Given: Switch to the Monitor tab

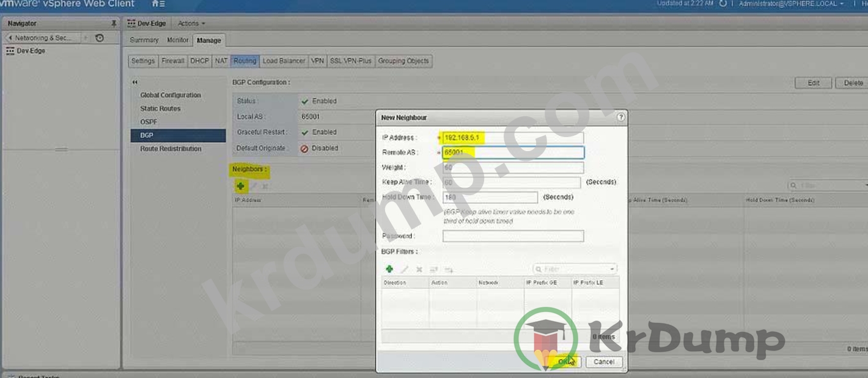Looking at the screenshot, I should point(178,40).
